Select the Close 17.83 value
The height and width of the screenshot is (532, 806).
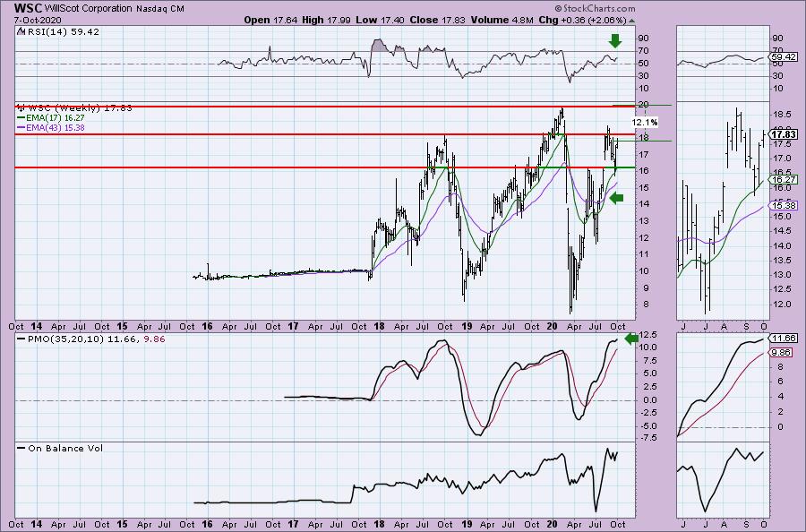pyautogui.click(x=437, y=20)
